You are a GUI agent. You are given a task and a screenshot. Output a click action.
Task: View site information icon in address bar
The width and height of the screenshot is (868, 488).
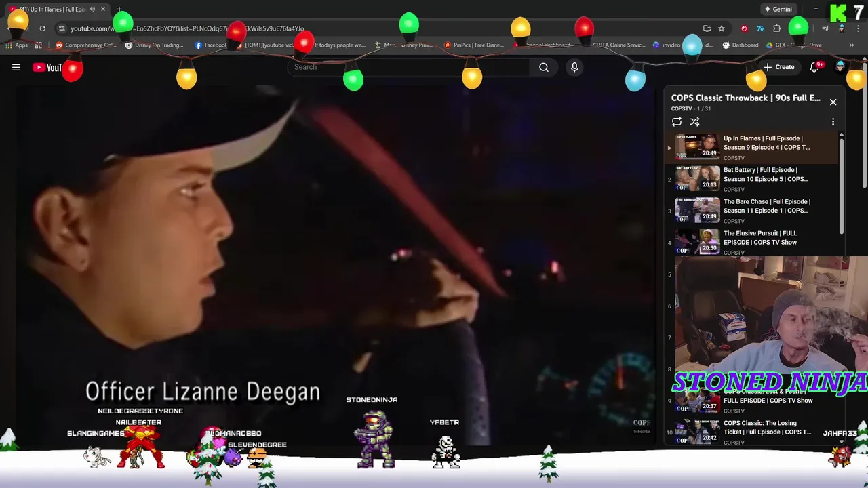coord(62,28)
